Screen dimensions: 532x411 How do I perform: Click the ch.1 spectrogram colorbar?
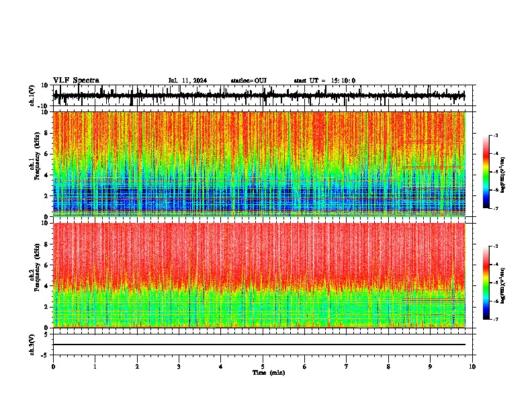[486, 172]
